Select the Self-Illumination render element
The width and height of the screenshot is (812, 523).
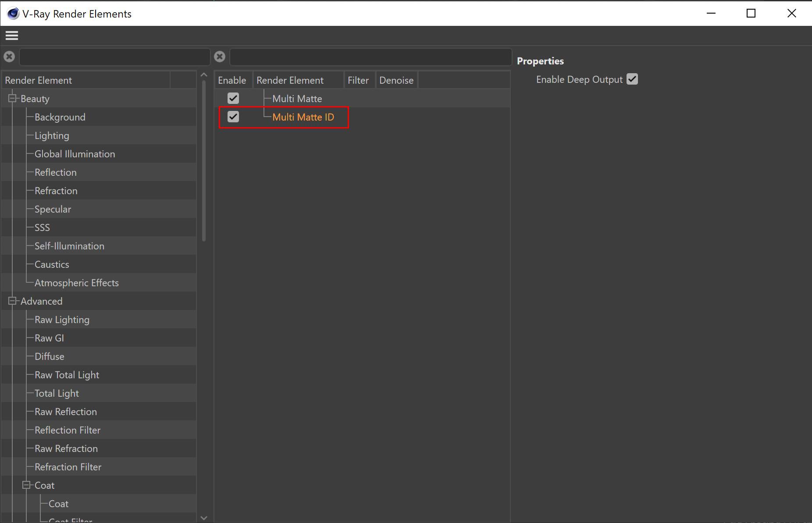click(69, 246)
